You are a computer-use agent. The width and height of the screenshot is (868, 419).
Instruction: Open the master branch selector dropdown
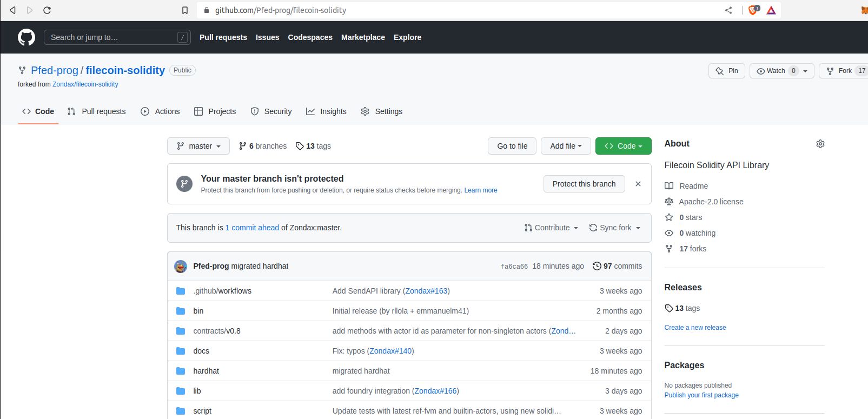tap(198, 146)
